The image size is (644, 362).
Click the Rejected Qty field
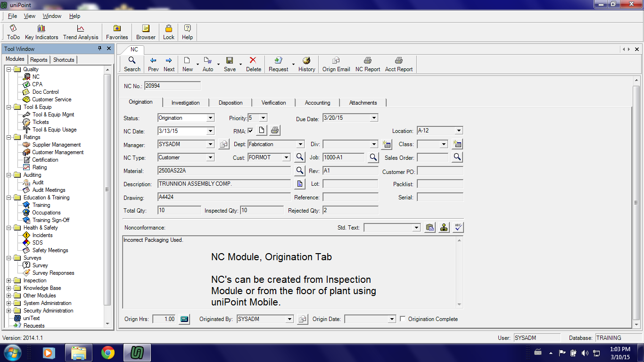coord(350,210)
